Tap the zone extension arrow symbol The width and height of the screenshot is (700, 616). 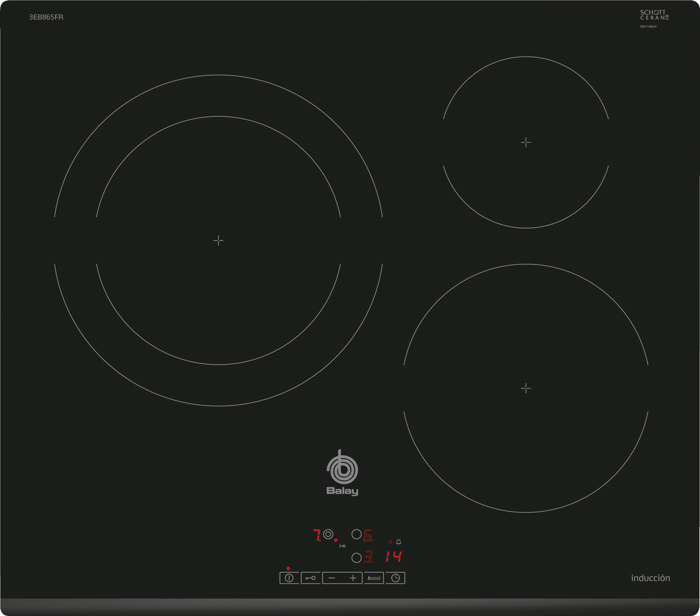coord(342,546)
